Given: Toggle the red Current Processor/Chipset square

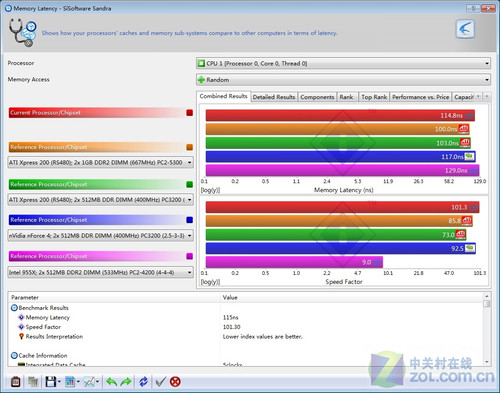Looking at the screenshot, I should pos(190,113).
